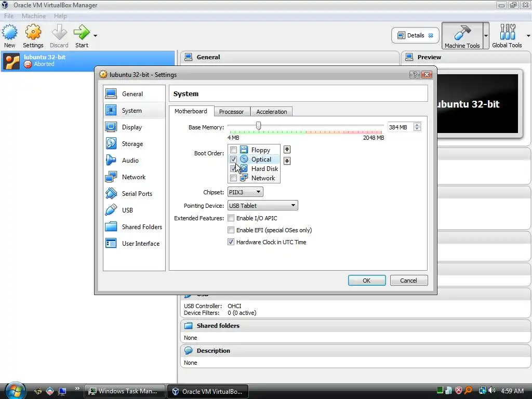Open the Pointing Device USB Tablet dropdown

click(262, 205)
